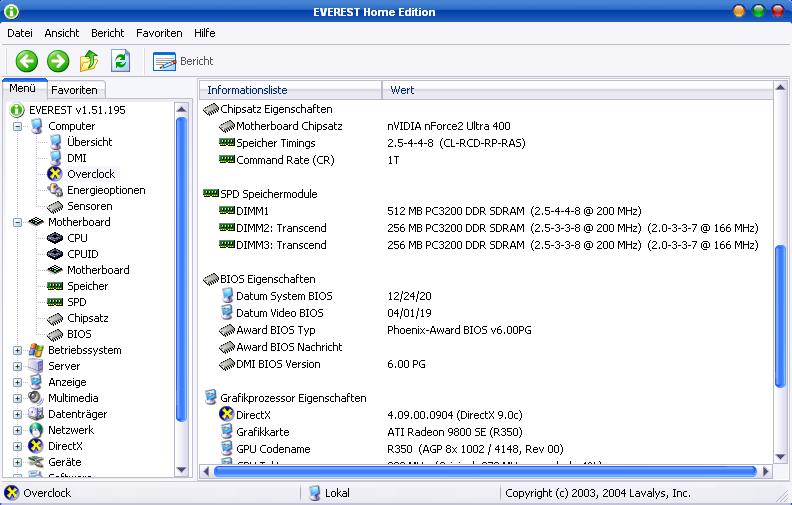Screen dimensions: 792x505
Task: Click the right panel scroll-up arrow
Action: 780,88
